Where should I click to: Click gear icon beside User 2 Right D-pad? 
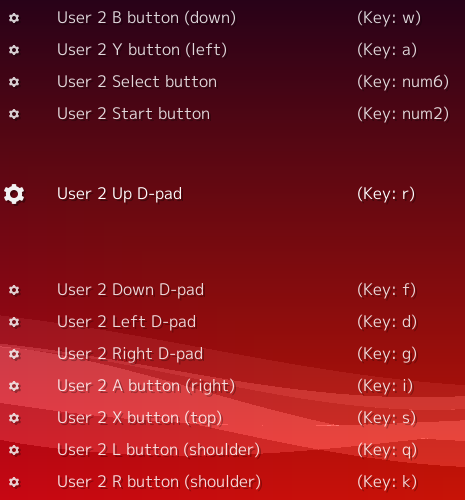[14, 354]
